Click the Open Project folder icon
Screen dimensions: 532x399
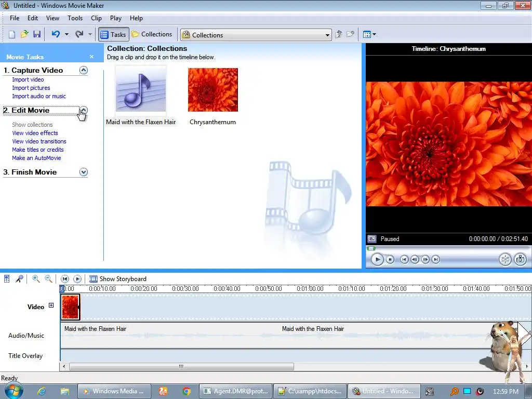[x=24, y=34]
